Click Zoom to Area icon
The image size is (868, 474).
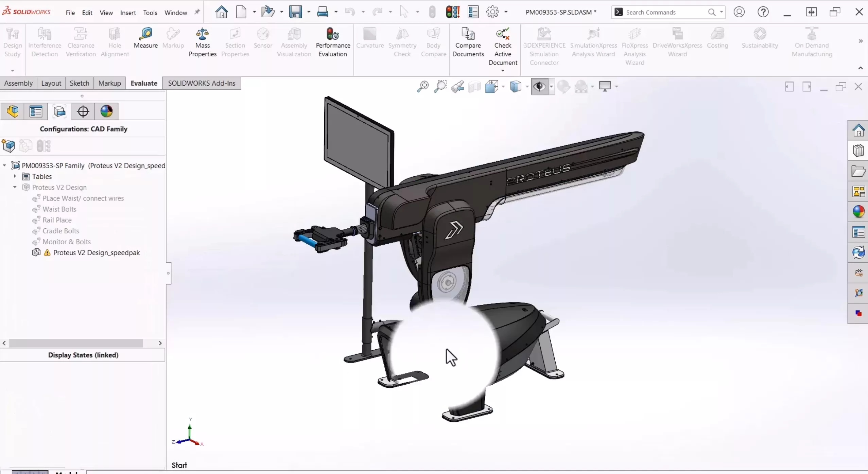coord(440,87)
